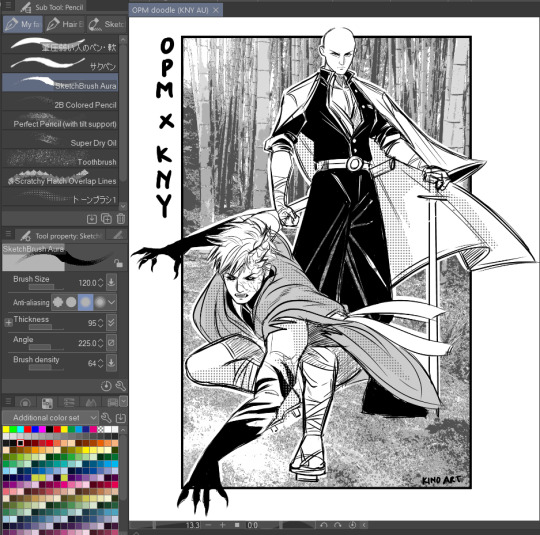This screenshot has height=535, width=540.
Task: Select the Super Dry Oil brush
Action: [x=60, y=140]
